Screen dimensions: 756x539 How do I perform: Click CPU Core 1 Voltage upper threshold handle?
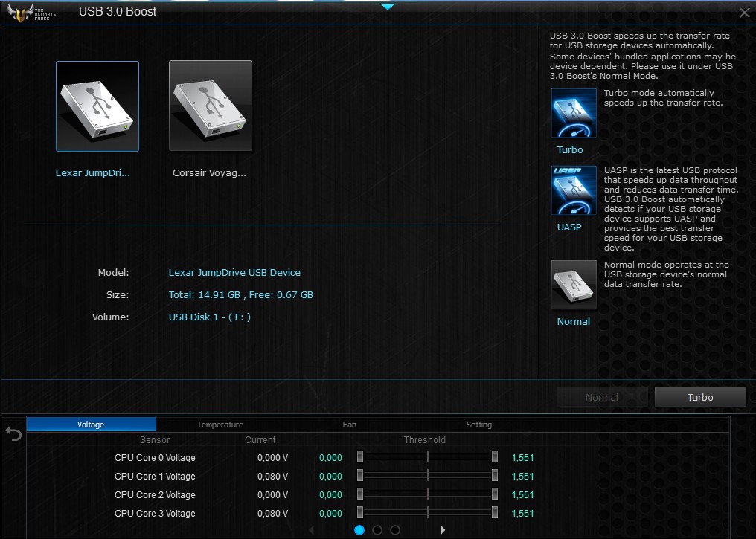[x=495, y=475]
